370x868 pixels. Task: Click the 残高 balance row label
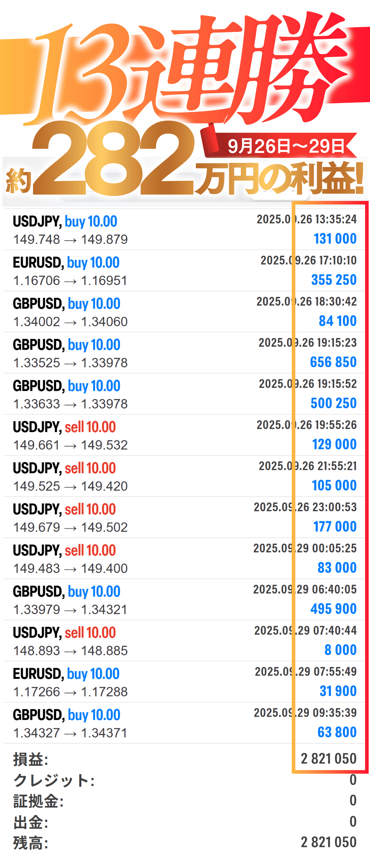[x=31, y=843]
